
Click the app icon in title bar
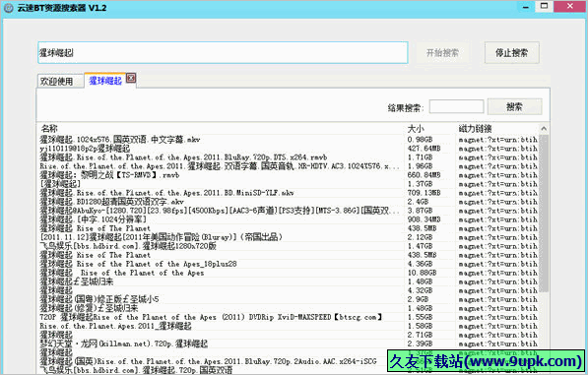(8, 8)
